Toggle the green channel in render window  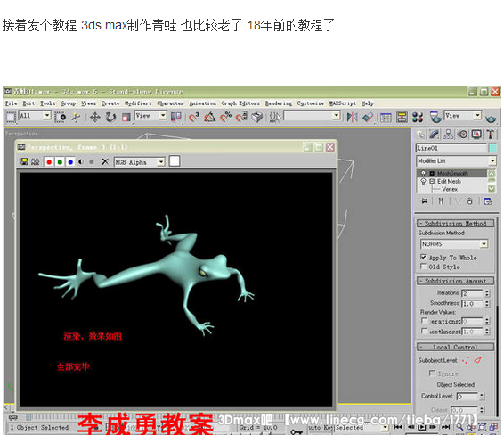click(x=60, y=162)
